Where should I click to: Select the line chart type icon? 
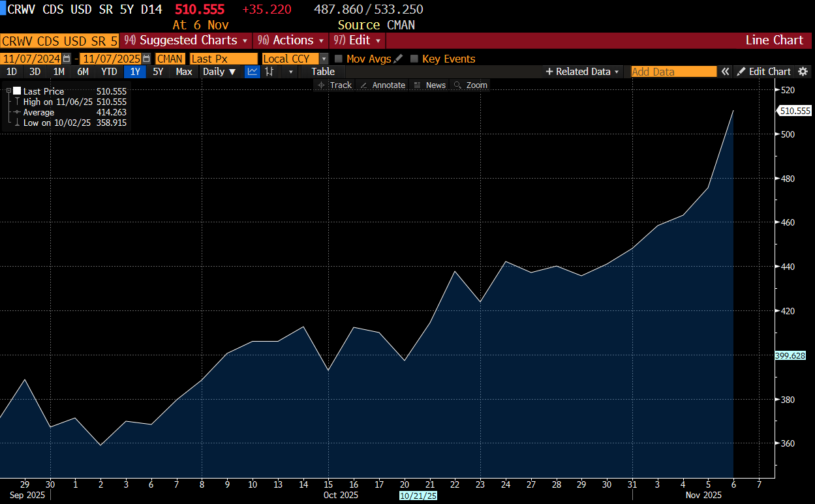tap(253, 72)
